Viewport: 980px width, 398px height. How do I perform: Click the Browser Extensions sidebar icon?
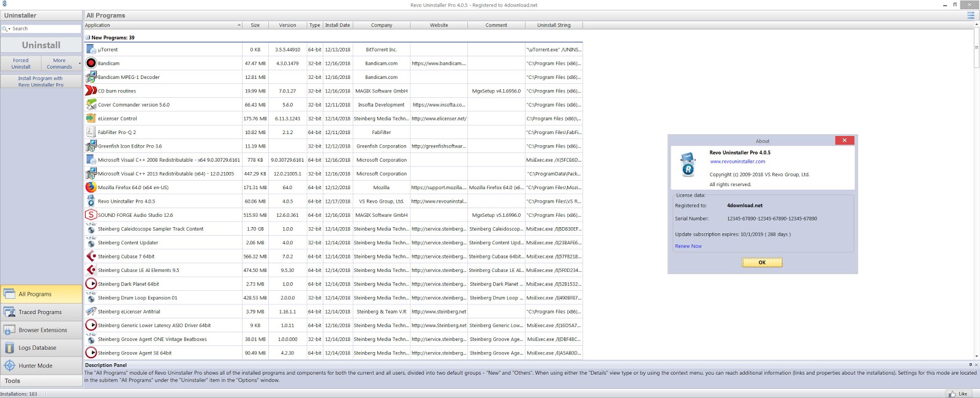tap(10, 330)
